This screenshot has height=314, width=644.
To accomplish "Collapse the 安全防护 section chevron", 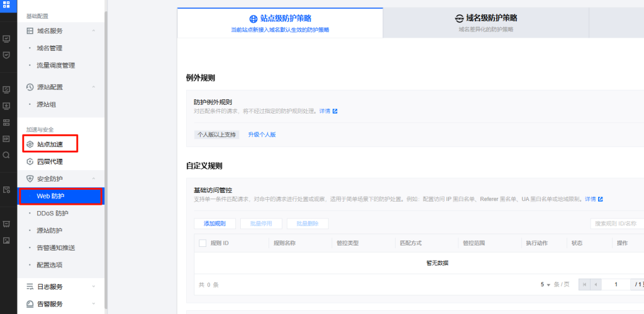I will point(94,179).
